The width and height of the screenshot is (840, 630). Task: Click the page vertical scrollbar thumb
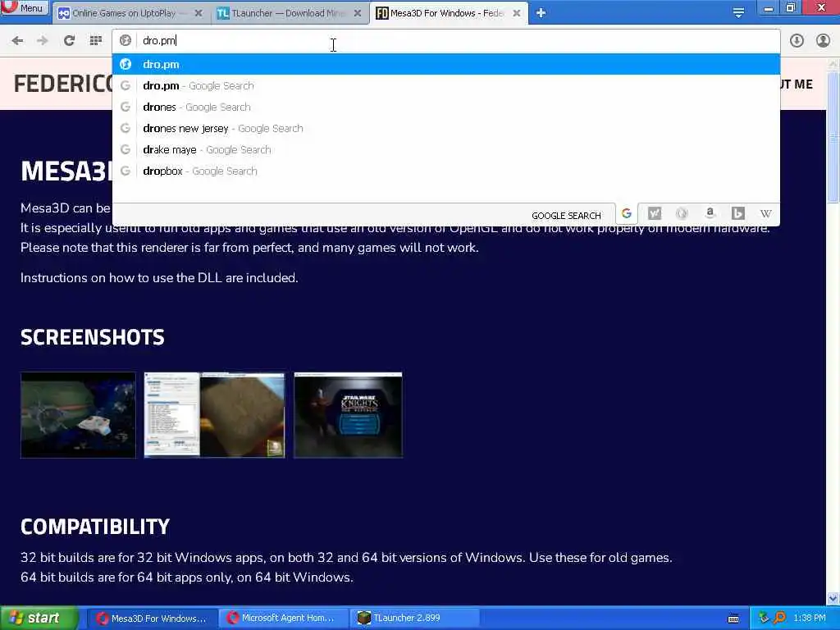833,137
